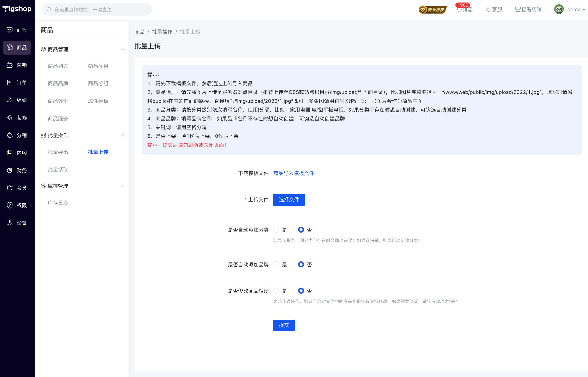Open the demo user account dropdown

coord(570,10)
